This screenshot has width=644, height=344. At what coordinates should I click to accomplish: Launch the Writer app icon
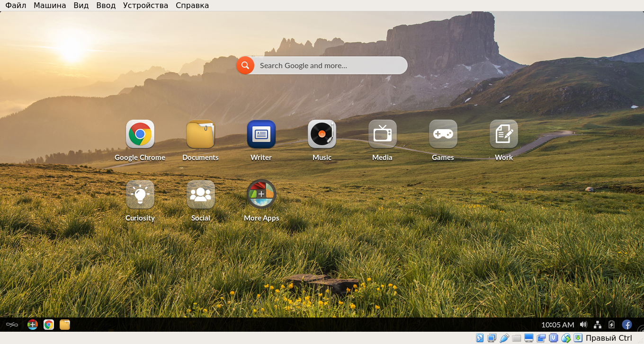pyautogui.click(x=261, y=134)
